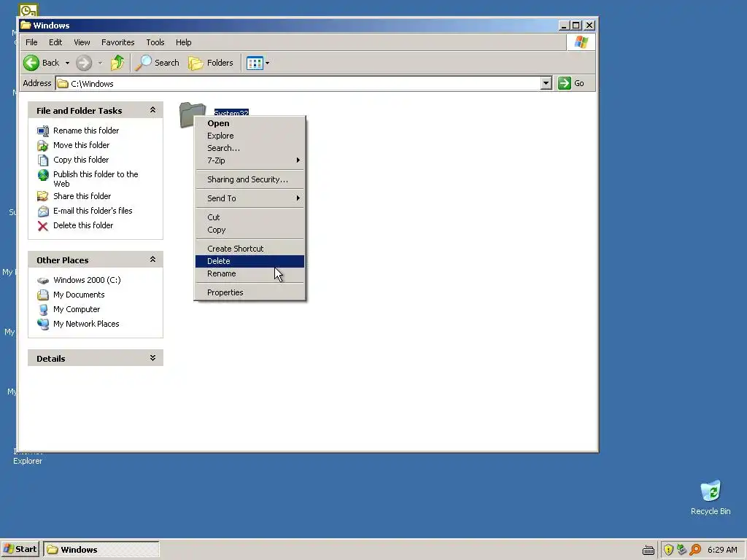Expand the Send To submenu

(249, 198)
